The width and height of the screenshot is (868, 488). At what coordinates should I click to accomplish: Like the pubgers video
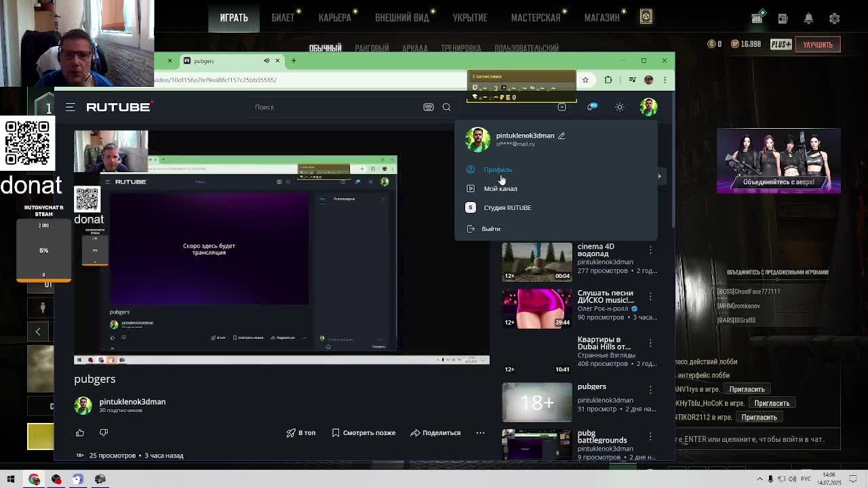[80, 432]
